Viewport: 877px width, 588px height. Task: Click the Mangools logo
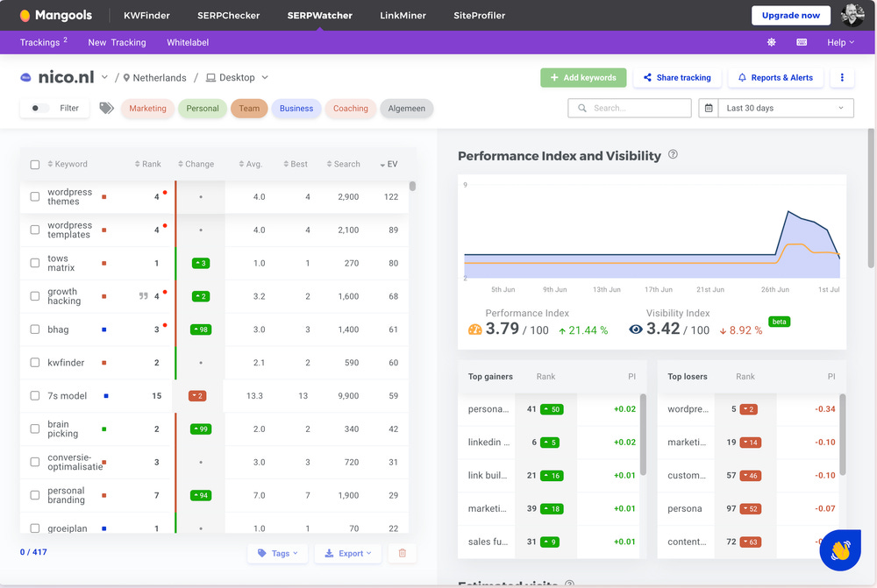click(x=56, y=16)
